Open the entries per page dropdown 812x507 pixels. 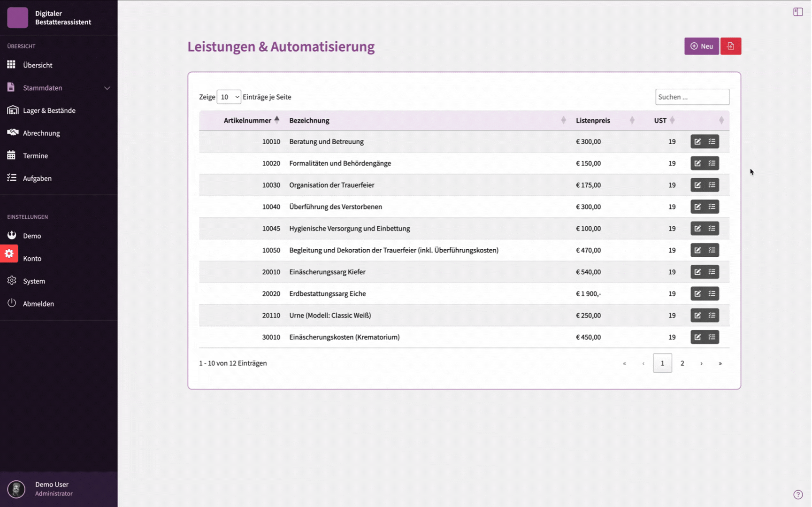point(229,97)
